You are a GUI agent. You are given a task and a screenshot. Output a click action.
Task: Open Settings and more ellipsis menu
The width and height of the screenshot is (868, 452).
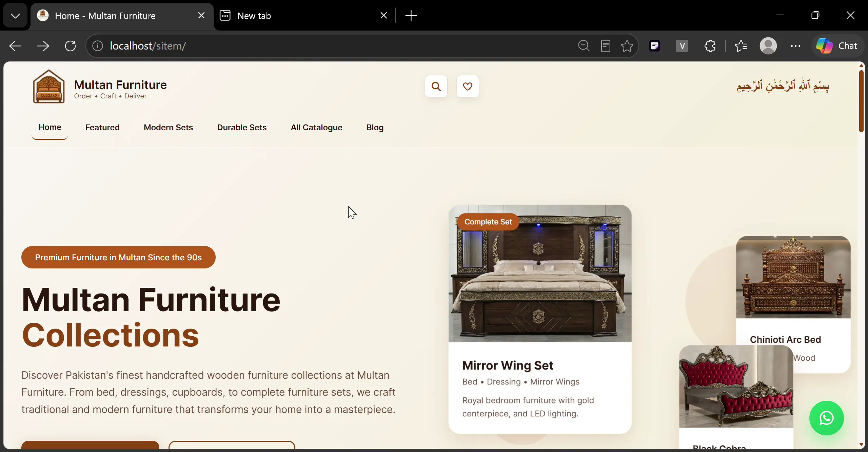(795, 46)
